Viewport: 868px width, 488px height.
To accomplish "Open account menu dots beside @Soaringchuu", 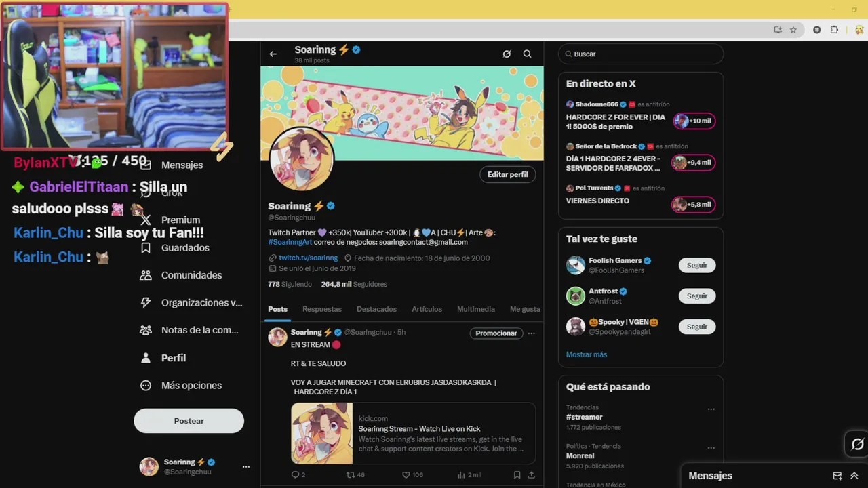I will [246, 467].
